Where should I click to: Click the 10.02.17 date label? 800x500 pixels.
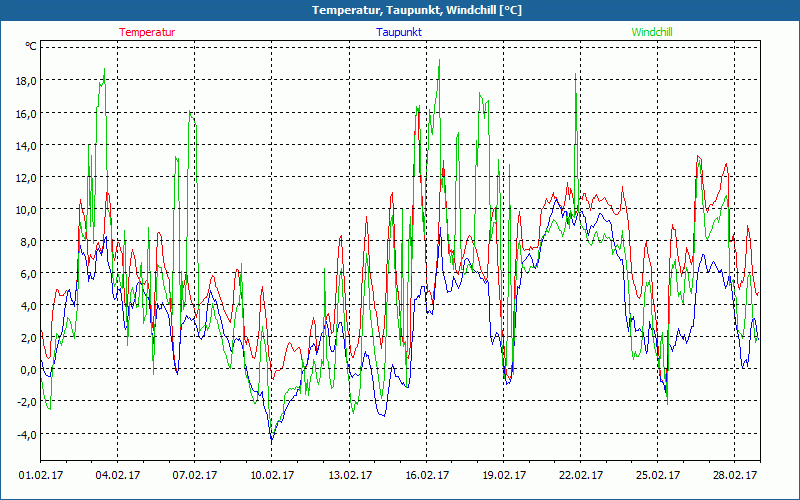click(272, 476)
